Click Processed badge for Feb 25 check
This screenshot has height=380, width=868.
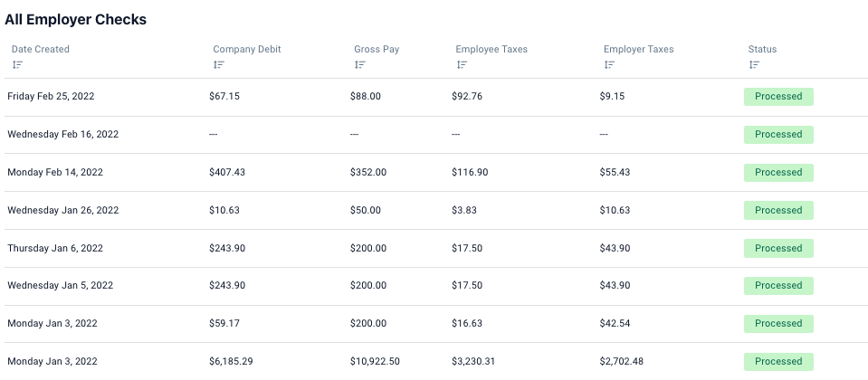pyautogui.click(x=778, y=97)
